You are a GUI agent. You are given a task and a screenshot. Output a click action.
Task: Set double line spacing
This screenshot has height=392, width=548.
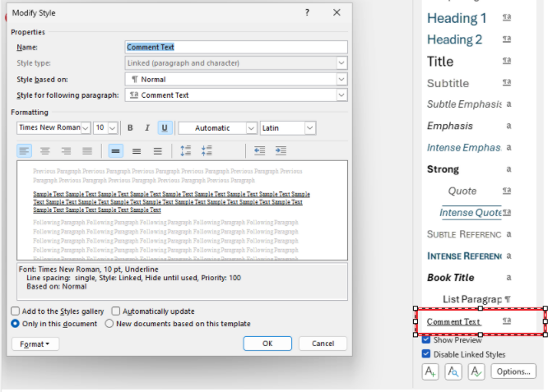158,150
